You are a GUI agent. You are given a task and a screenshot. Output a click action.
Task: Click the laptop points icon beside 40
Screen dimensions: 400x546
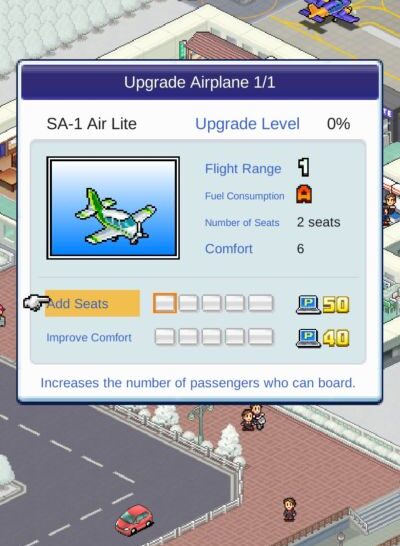click(308, 338)
